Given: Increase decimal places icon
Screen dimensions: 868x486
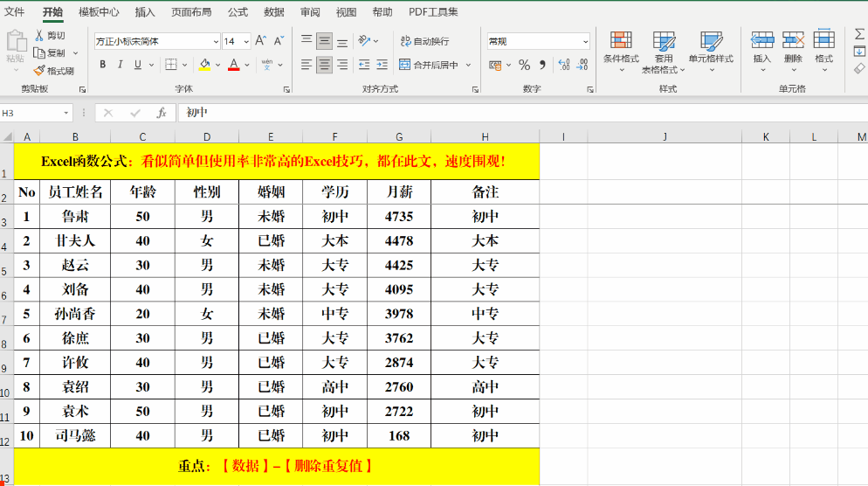Looking at the screenshot, I should coord(563,65).
